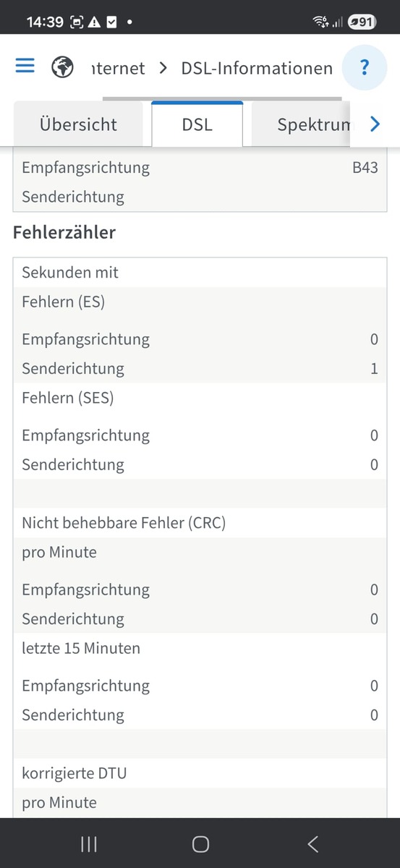Tap the Android home button
The image size is (400, 868).
(x=200, y=843)
